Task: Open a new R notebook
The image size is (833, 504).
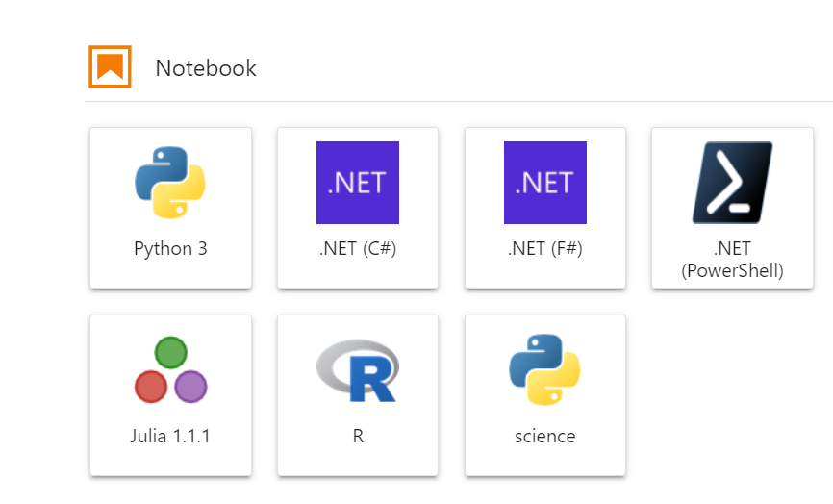Action: (358, 395)
